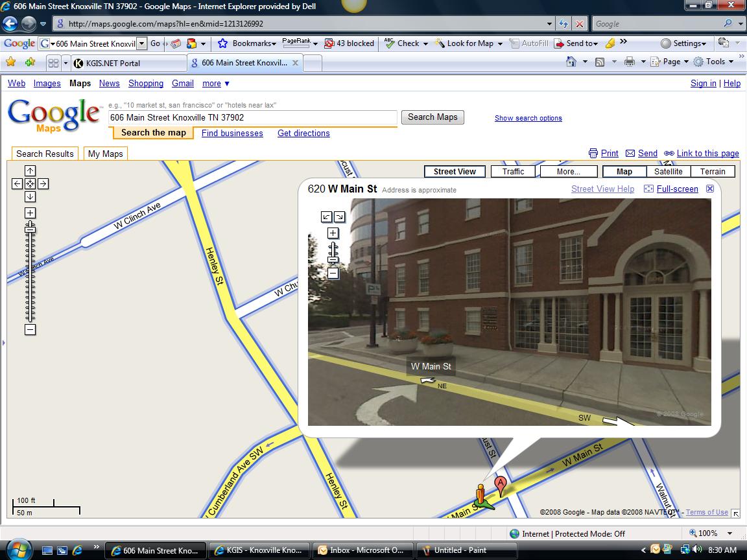Zoom out on Street View image

(333, 273)
